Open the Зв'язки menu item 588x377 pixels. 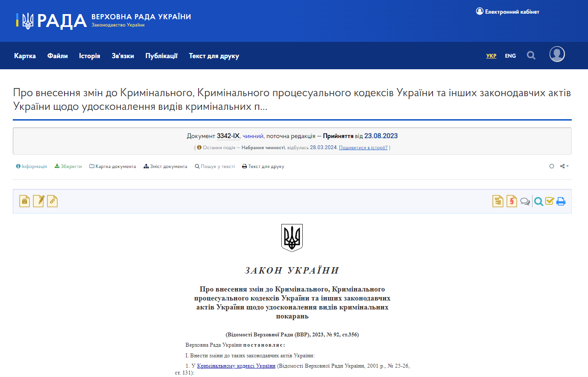(x=123, y=56)
